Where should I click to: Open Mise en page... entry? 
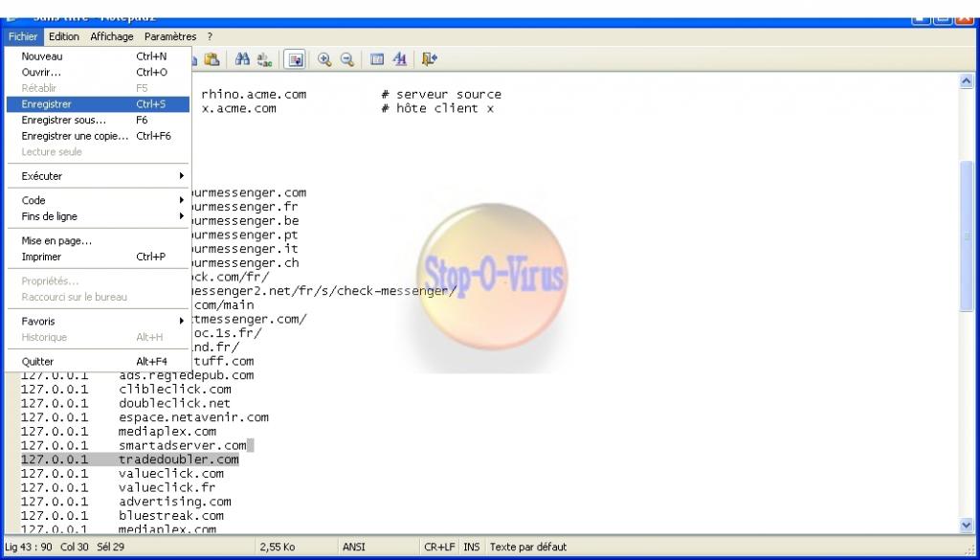98,240
